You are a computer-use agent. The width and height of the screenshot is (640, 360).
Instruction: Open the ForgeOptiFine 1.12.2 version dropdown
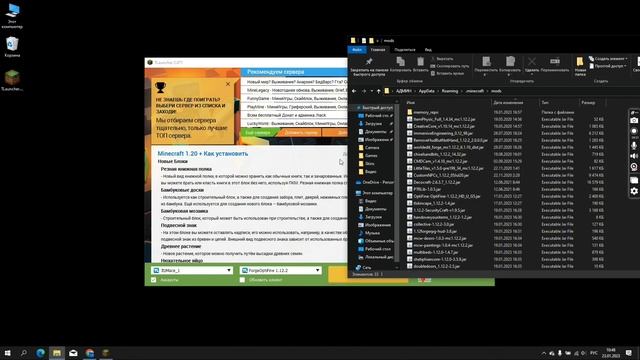pyautogui.click(x=281, y=270)
